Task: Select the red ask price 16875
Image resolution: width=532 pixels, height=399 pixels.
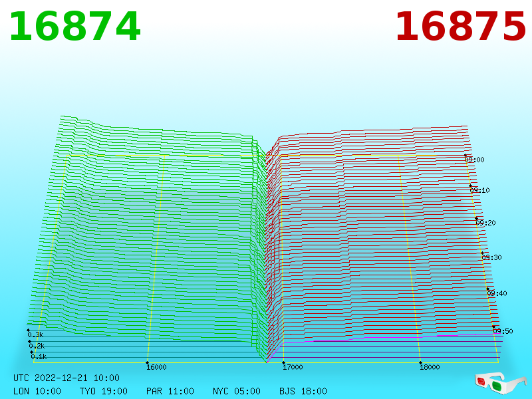Action: tap(460, 27)
